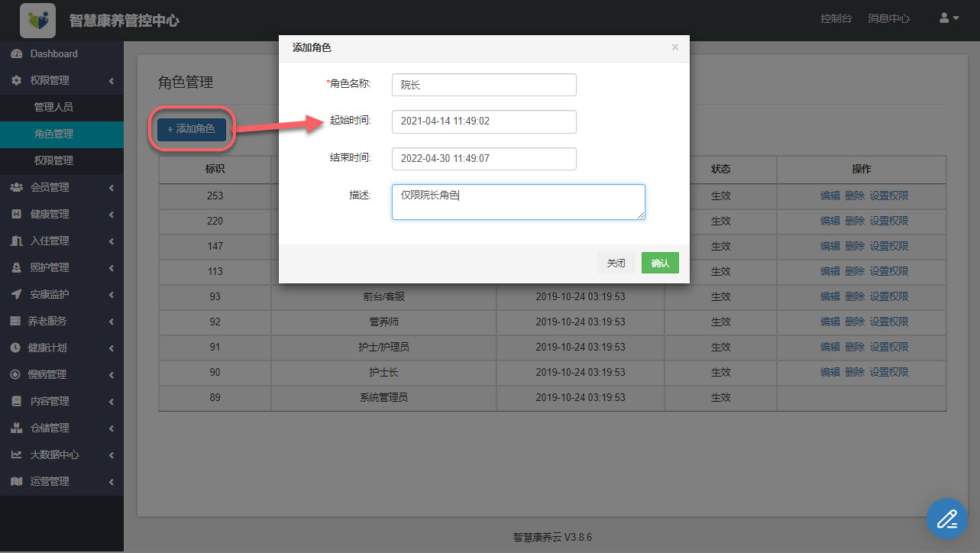Confirm with the green 确认 button
980x553 pixels.
tap(659, 263)
